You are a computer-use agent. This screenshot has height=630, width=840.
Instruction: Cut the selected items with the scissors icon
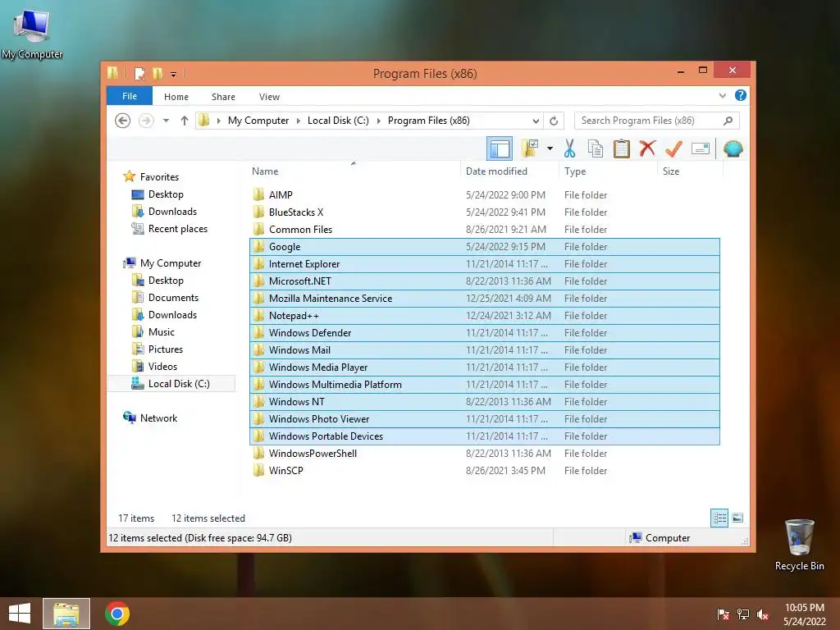coord(569,148)
